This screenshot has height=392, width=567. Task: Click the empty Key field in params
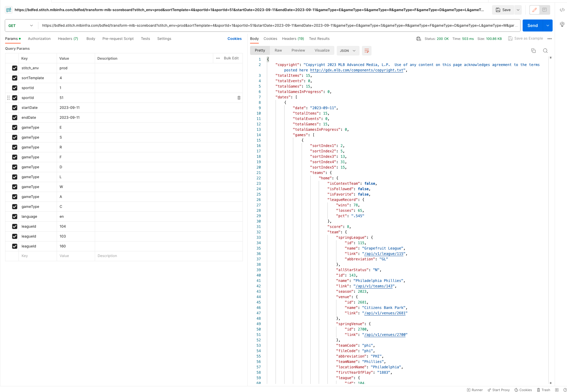tap(38, 256)
